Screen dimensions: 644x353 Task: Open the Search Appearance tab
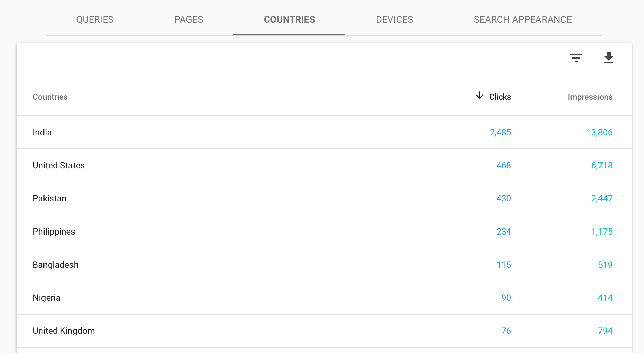522,20
